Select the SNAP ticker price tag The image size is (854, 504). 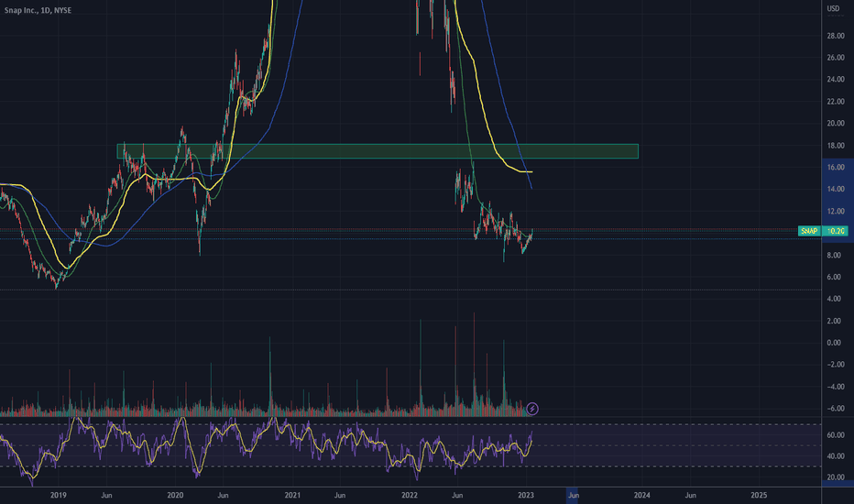(809, 231)
